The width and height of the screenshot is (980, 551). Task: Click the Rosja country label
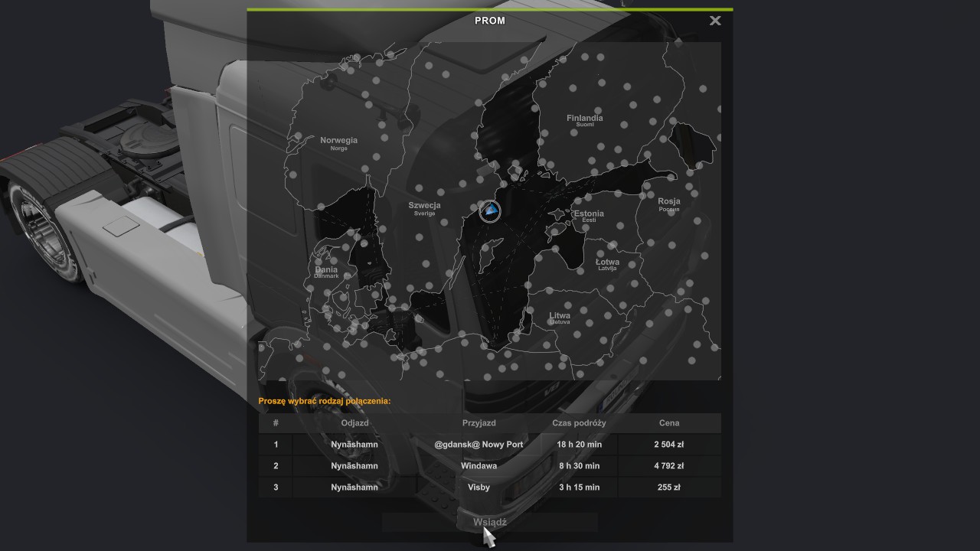coord(668,202)
